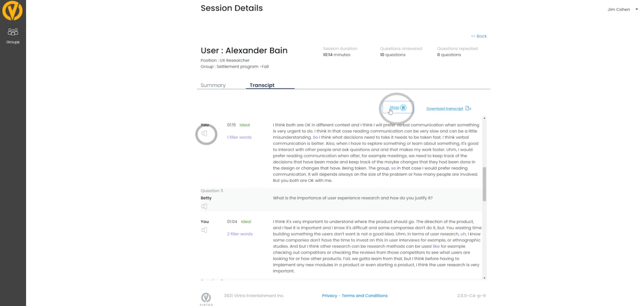This screenshot has width=644, height=306.
Task: Open the "1 filler words" link
Action: pyautogui.click(x=239, y=137)
